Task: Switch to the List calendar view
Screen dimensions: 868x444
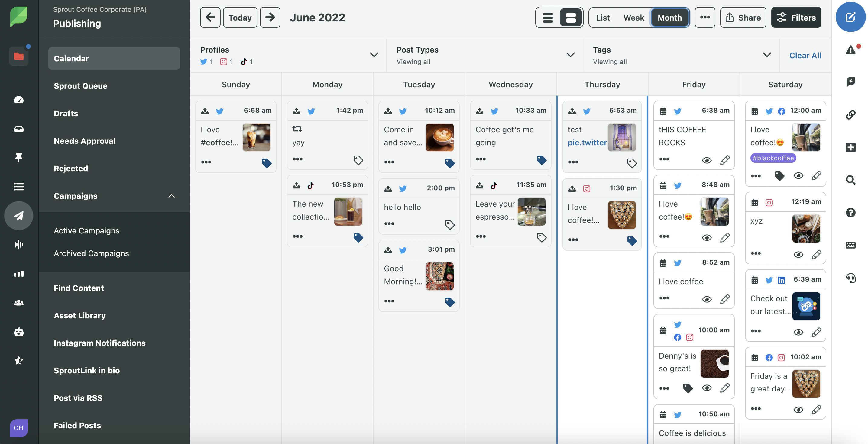Action: pyautogui.click(x=602, y=17)
